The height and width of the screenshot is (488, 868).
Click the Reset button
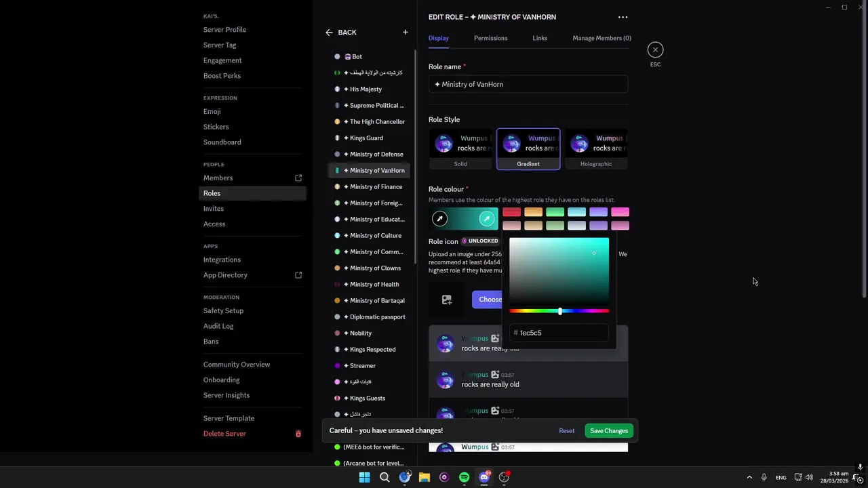coord(567,430)
